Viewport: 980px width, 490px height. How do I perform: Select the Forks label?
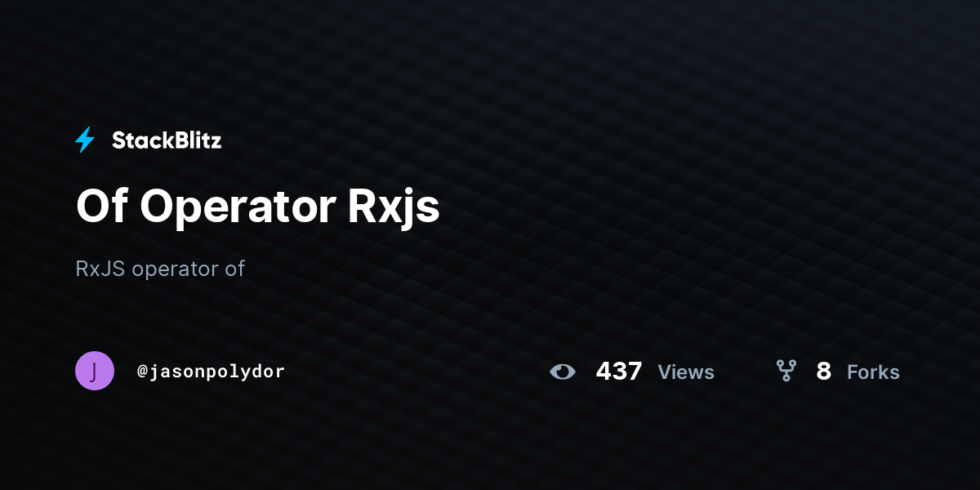click(873, 372)
